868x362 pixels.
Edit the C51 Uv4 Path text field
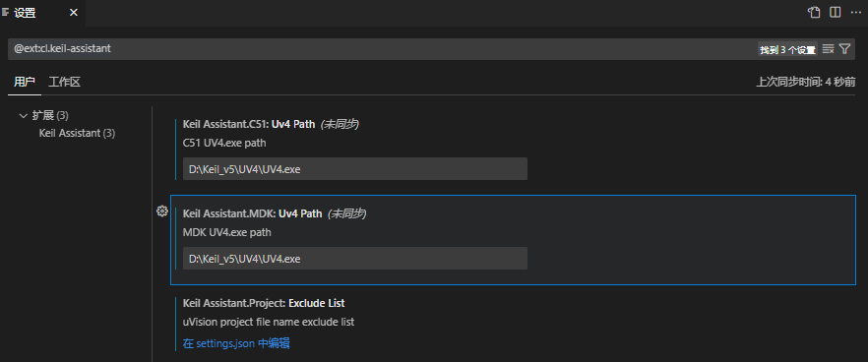pyautogui.click(x=355, y=169)
